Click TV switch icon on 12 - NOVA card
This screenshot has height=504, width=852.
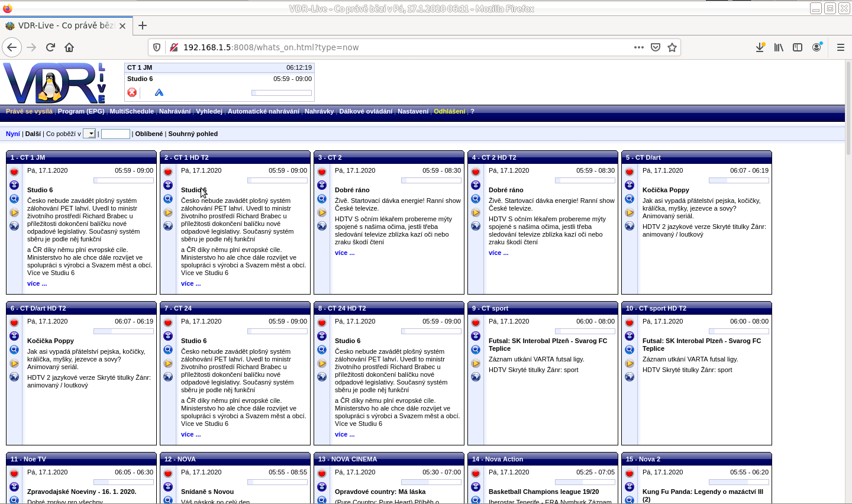[x=168, y=487]
